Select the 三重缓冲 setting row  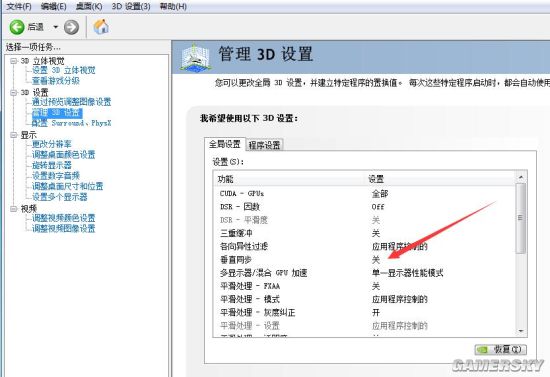364,233
